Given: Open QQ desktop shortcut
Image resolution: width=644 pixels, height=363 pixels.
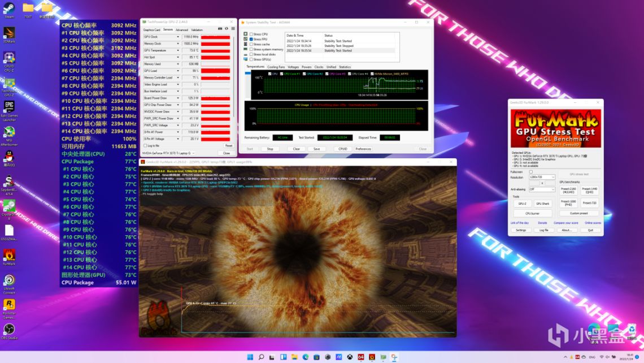Looking at the screenshot, I should (8, 158).
